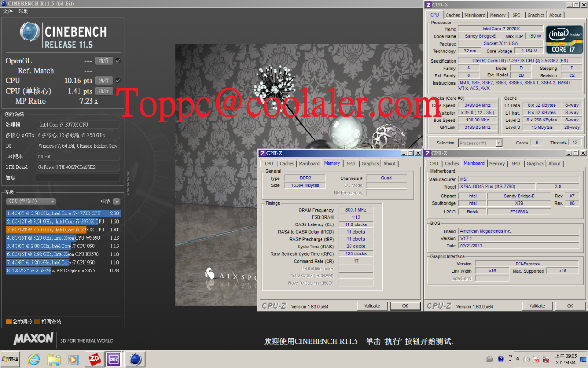588x368 pixels.
Task: Open the 文件 menu in Cinebench
Action: [x=8, y=11]
